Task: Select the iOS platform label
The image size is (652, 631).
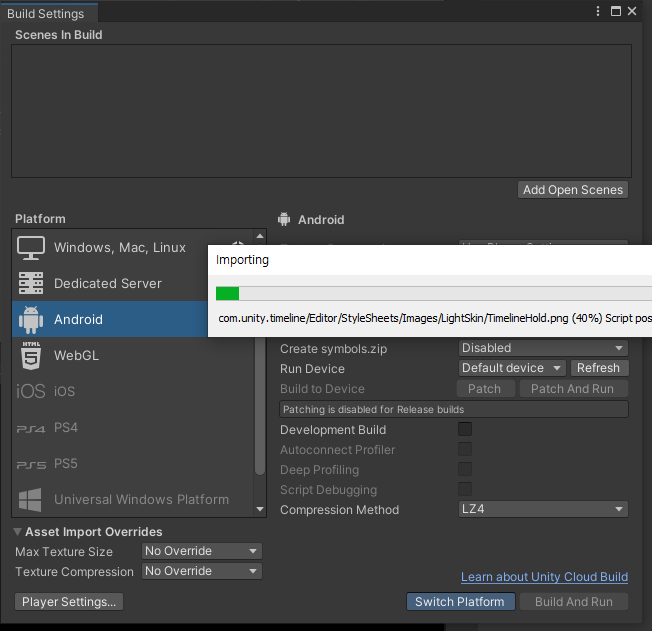Action: pos(64,391)
